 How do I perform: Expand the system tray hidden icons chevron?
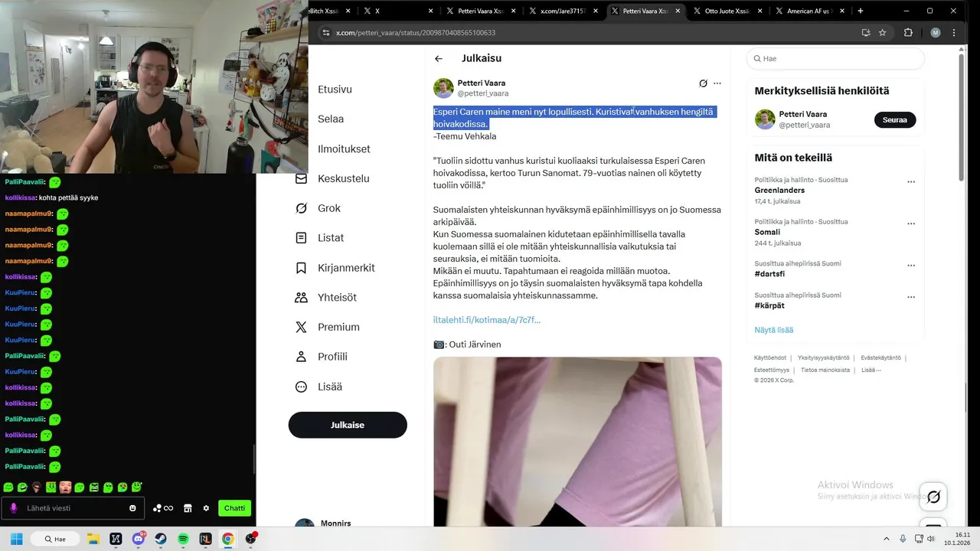coord(887,539)
